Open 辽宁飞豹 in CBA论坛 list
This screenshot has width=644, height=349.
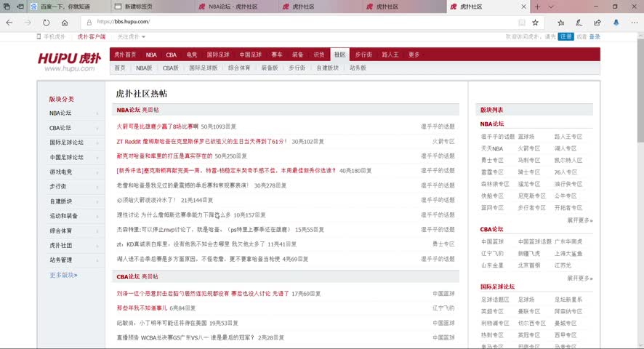[492, 254]
